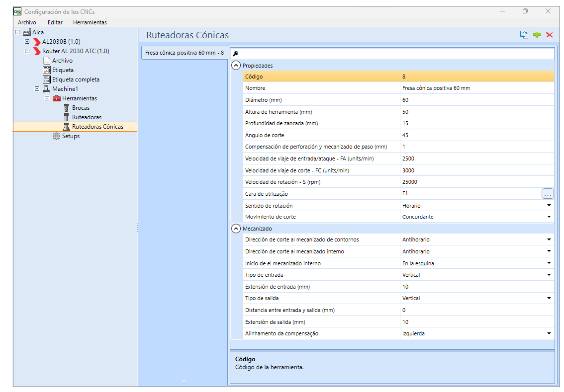Click the Etiqueta completa icon

tap(46, 79)
